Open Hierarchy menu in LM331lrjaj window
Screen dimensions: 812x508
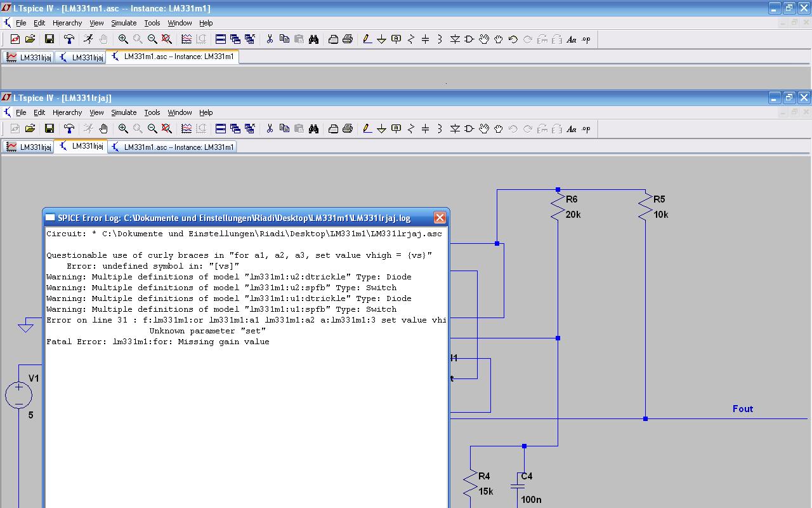tap(67, 112)
